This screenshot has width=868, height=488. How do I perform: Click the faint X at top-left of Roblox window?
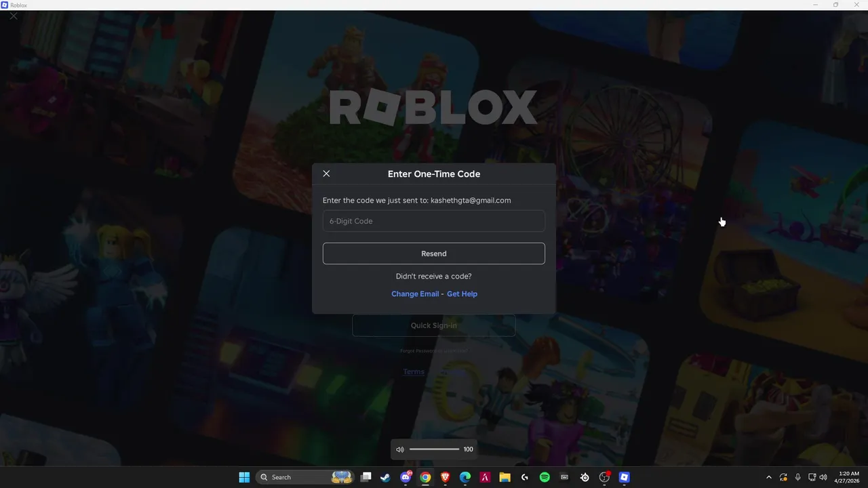click(x=14, y=15)
